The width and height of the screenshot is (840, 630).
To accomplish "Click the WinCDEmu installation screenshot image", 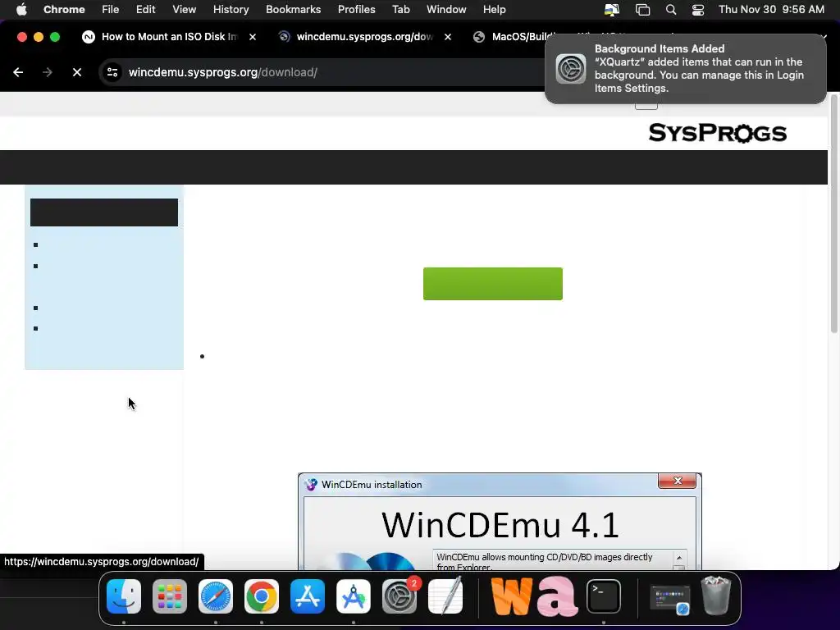I will tap(500, 521).
